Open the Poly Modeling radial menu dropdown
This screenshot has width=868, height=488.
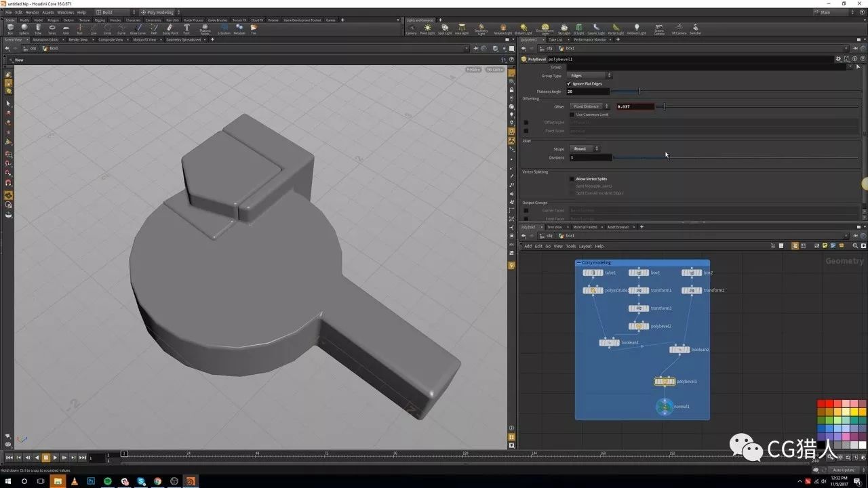[160, 12]
